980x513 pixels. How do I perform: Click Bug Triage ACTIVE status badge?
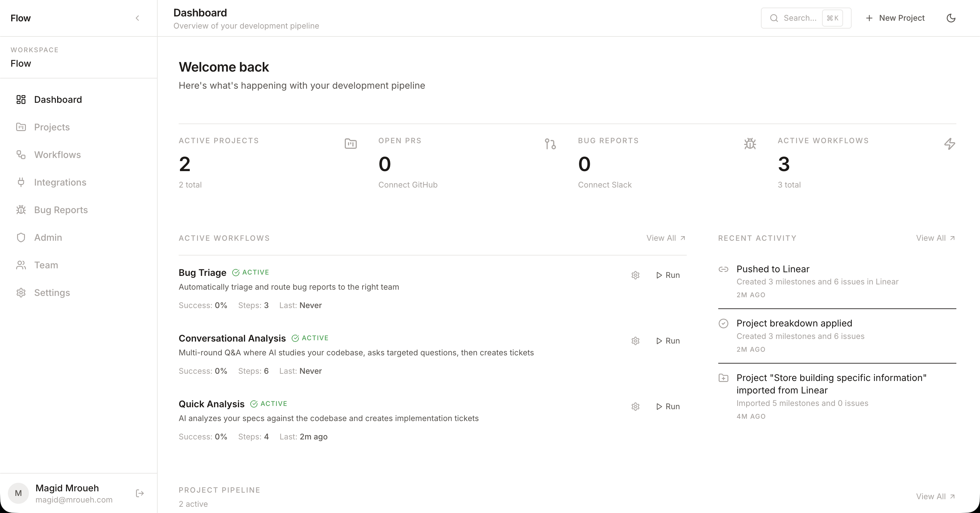[251, 273]
